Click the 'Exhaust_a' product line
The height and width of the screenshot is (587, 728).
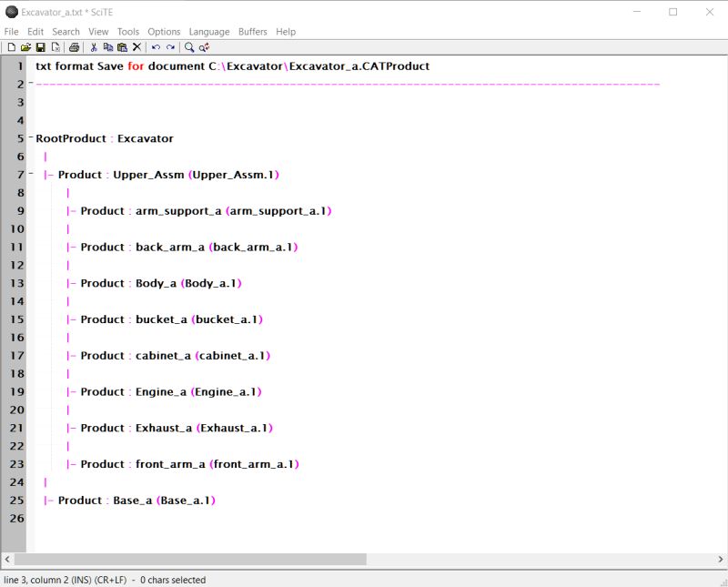click(177, 428)
